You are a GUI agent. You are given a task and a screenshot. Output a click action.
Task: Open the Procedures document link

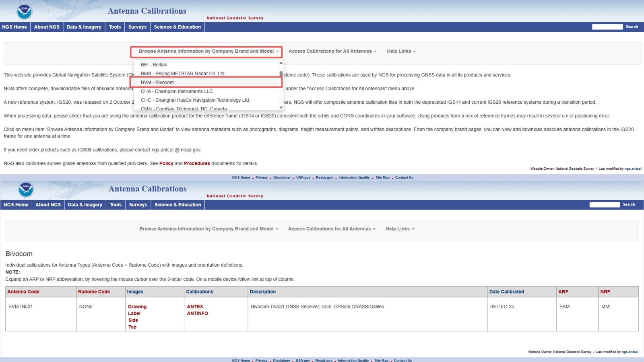click(x=197, y=164)
